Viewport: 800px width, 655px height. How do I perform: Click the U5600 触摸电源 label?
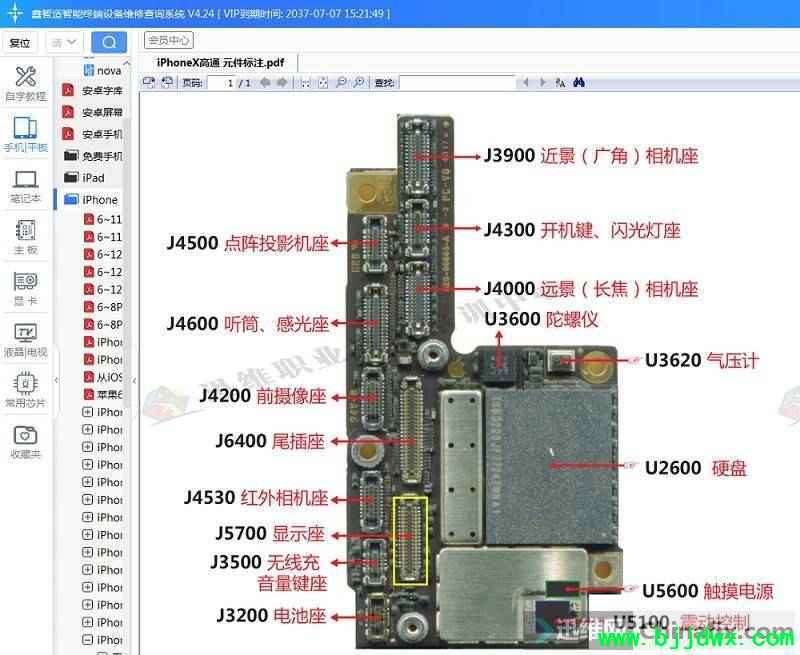tap(708, 591)
